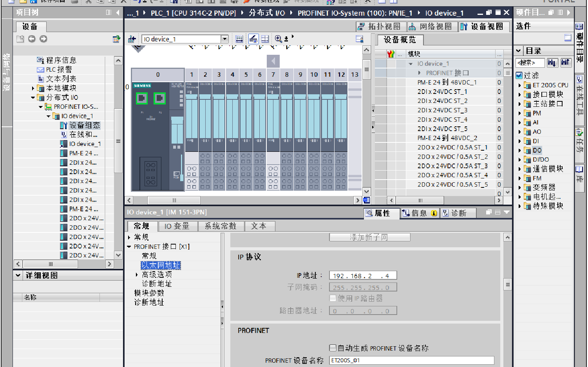Open the 库 libraries side tab icon
Image resolution: width=588 pixels, height=367 pixels.
coord(579,170)
